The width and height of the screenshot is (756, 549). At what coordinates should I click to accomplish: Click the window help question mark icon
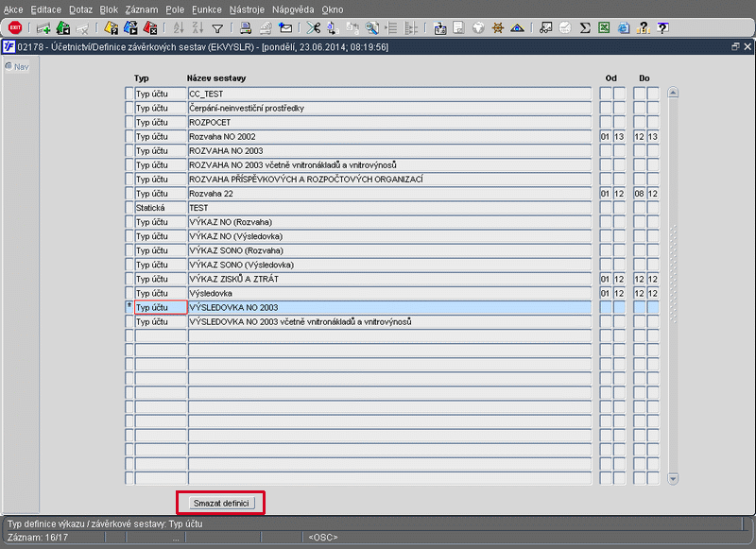point(663,28)
